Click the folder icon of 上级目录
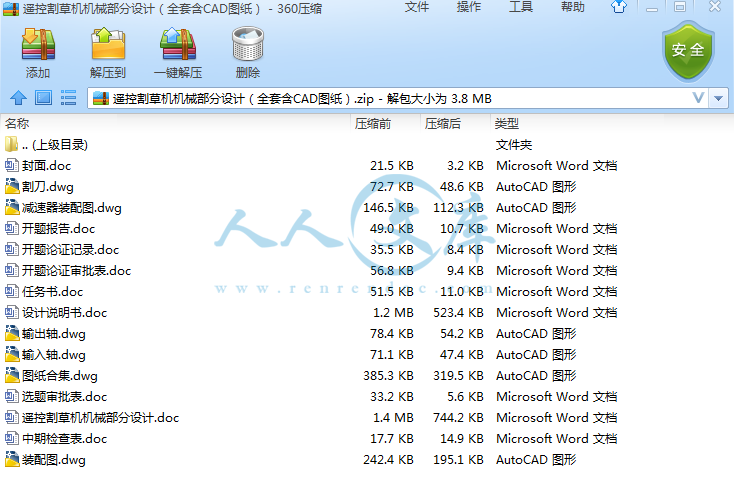734x490 pixels. tap(12, 144)
